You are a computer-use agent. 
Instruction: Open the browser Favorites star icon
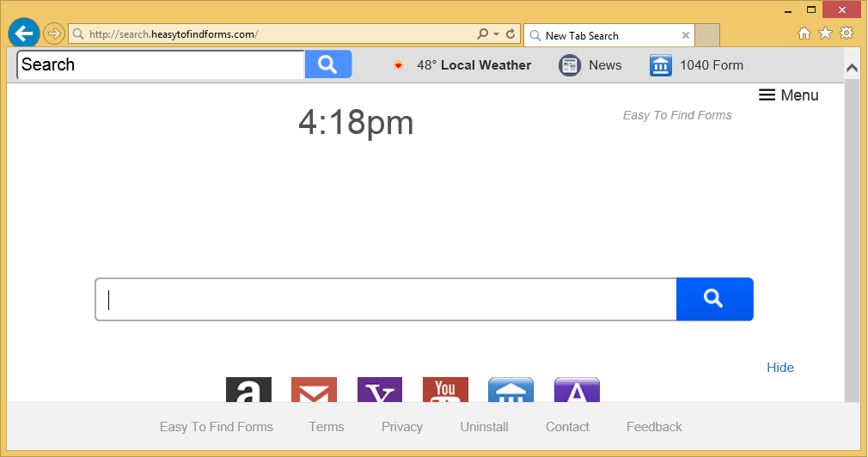pyautogui.click(x=825, y=34)
